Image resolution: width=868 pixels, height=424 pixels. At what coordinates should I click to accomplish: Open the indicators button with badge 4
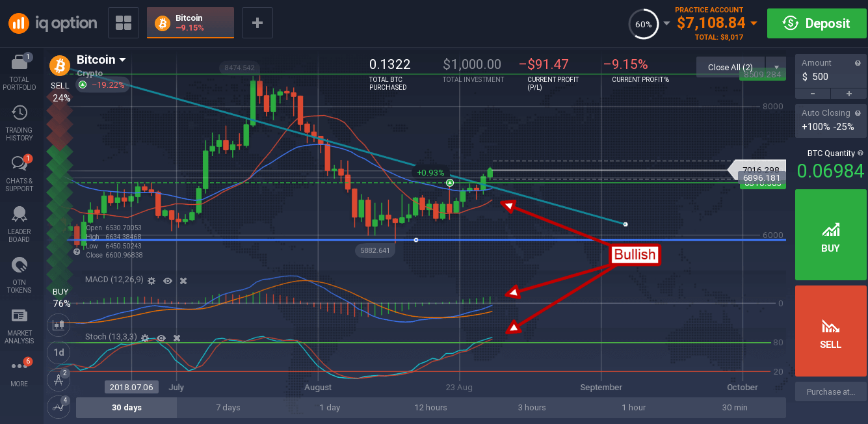59,407
